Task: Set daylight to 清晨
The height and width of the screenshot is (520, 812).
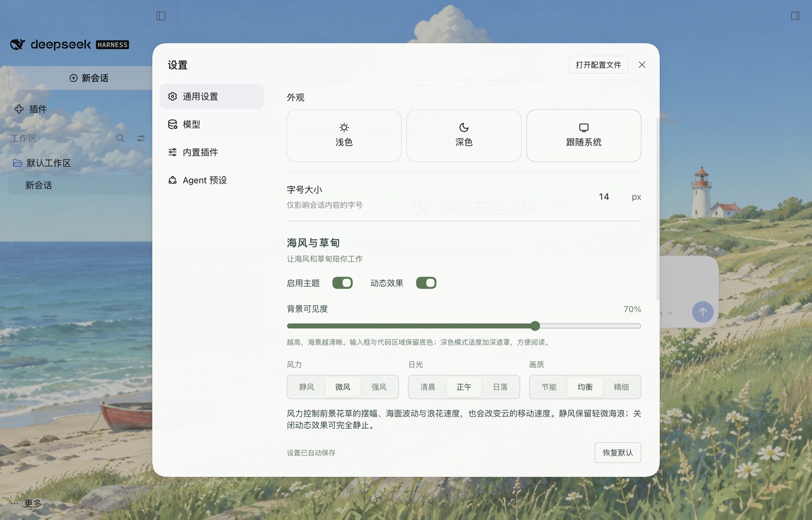Action: pyautogui.click(x=428, y=387)
